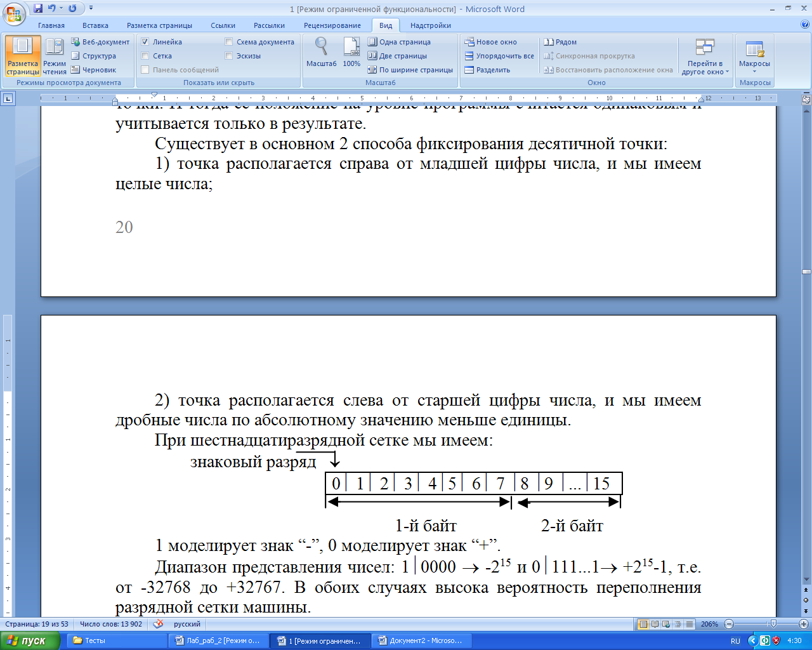
Task: Click zoom out minus button
Action: pyautogui.click(x=729, y=624)
